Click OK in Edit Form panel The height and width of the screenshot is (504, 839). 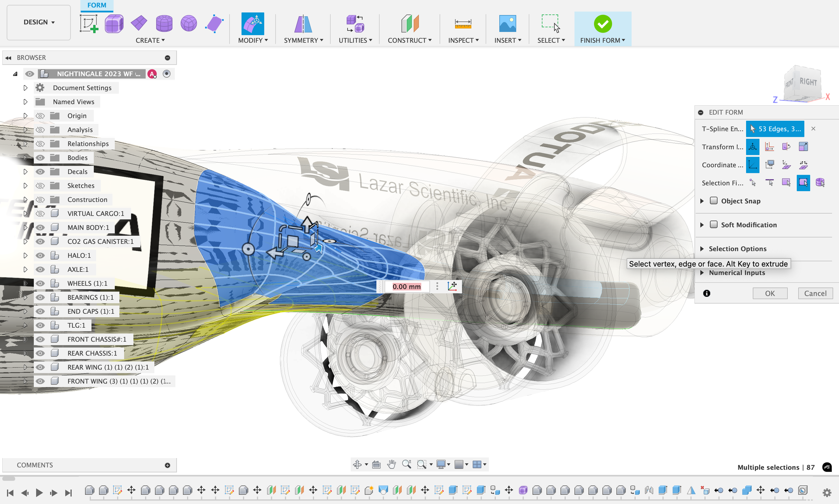(770, 293)
